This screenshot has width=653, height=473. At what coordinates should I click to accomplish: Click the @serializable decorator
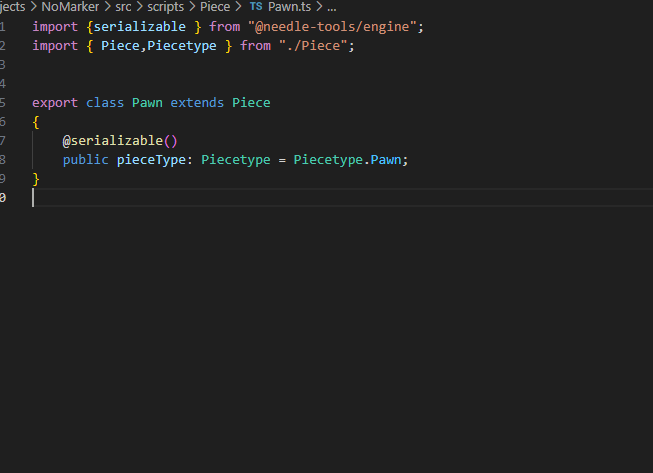pos(112,140)
